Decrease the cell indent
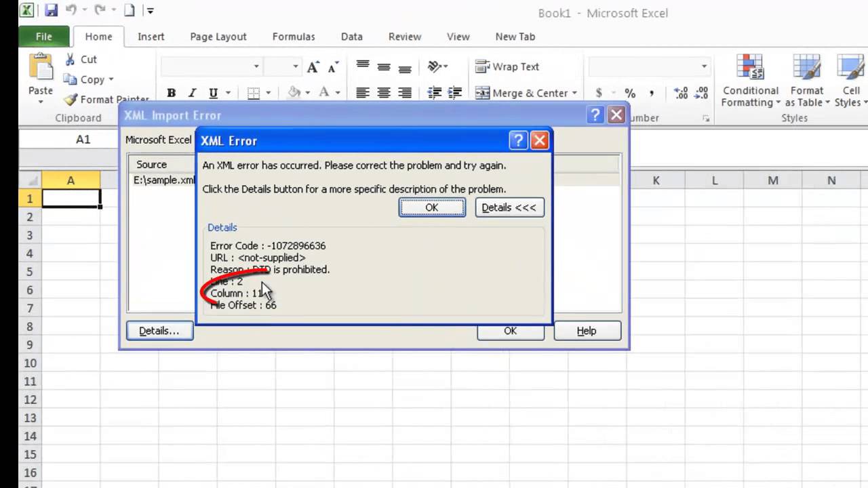The height and width of the screenshot is (488, 868). click(x=435, y=93)
